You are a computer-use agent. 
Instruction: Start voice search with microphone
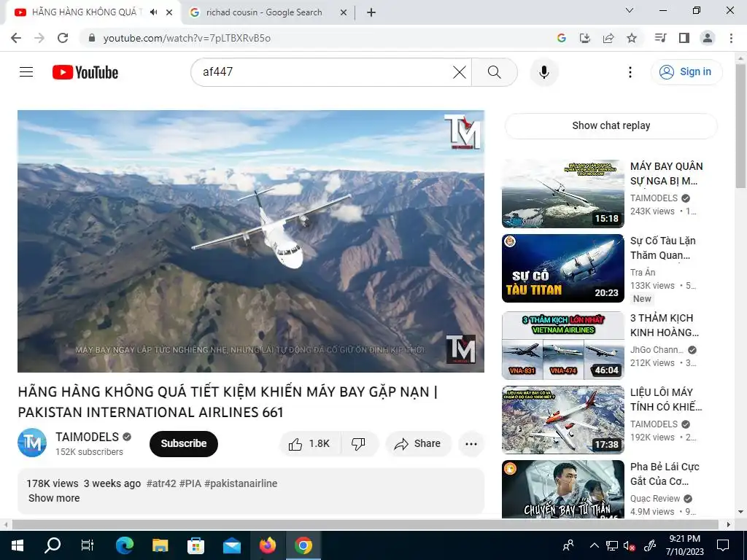tap(544, 72)
